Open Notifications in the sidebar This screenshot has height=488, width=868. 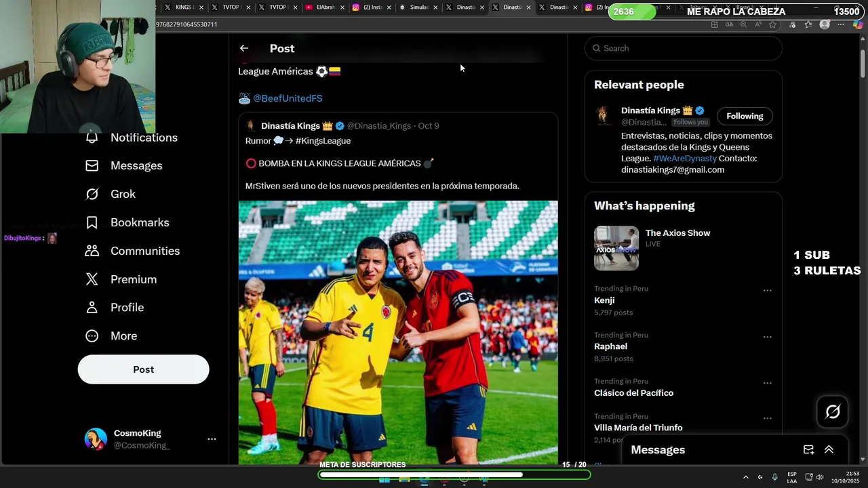(132, 138)
